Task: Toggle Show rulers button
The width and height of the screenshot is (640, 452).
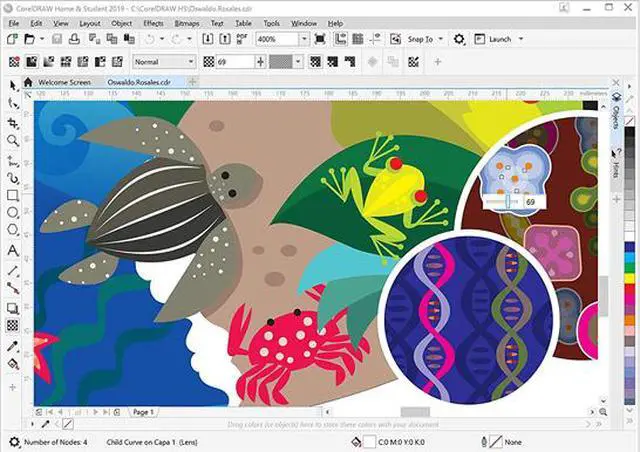Action: (x=341, y=39)
